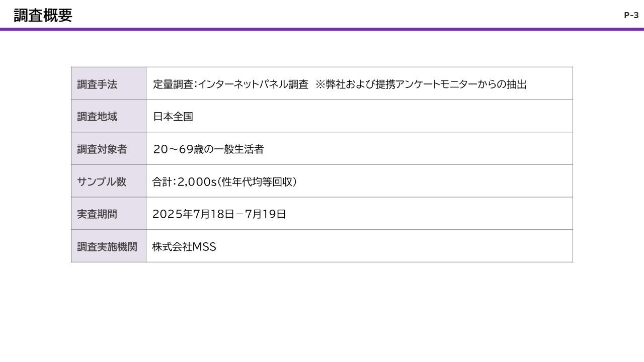
Task: Click the slide title 調査概要
Action: (43, 16)
